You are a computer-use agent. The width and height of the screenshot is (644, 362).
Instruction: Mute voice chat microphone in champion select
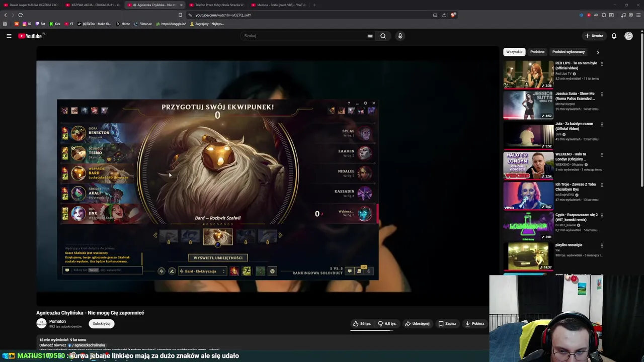(x=368, y=271)
